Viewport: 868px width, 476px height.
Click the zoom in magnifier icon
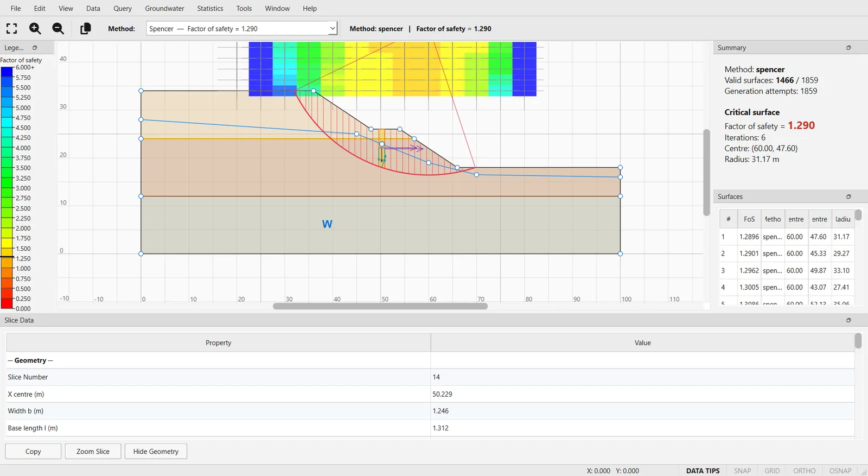35,29
